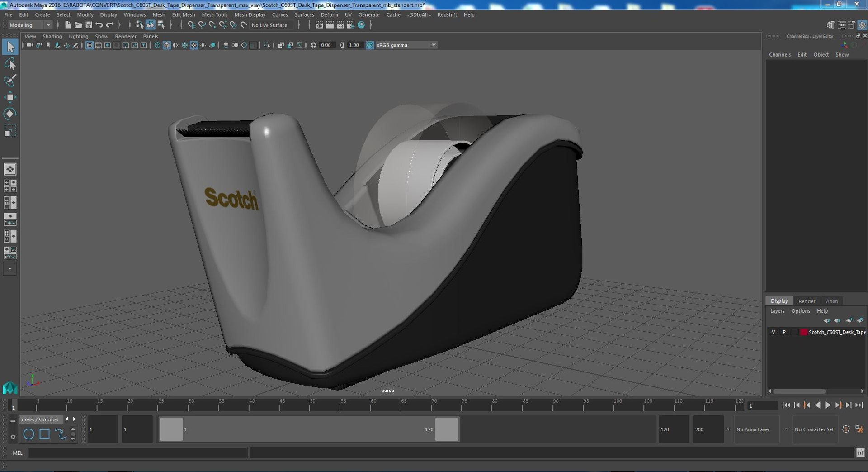
Task: Open the Deform menu
Action: pos(329,14)
